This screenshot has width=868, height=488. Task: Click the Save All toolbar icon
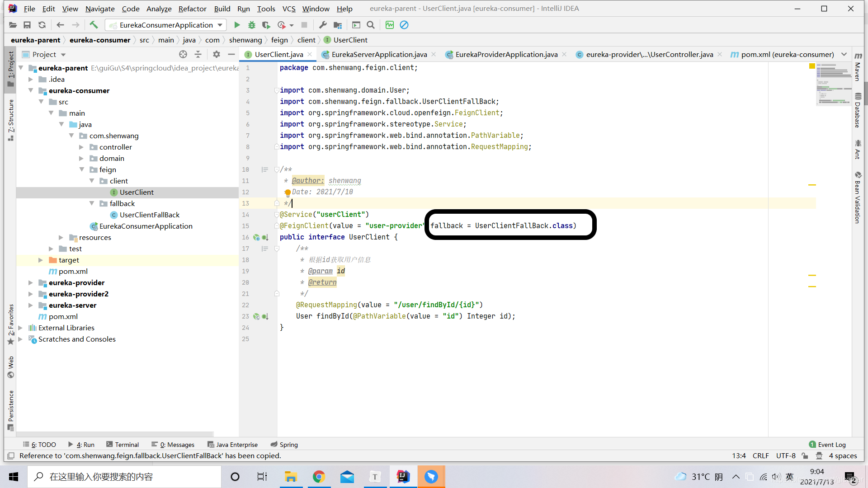pyautogui.click(x=27, y=25)
